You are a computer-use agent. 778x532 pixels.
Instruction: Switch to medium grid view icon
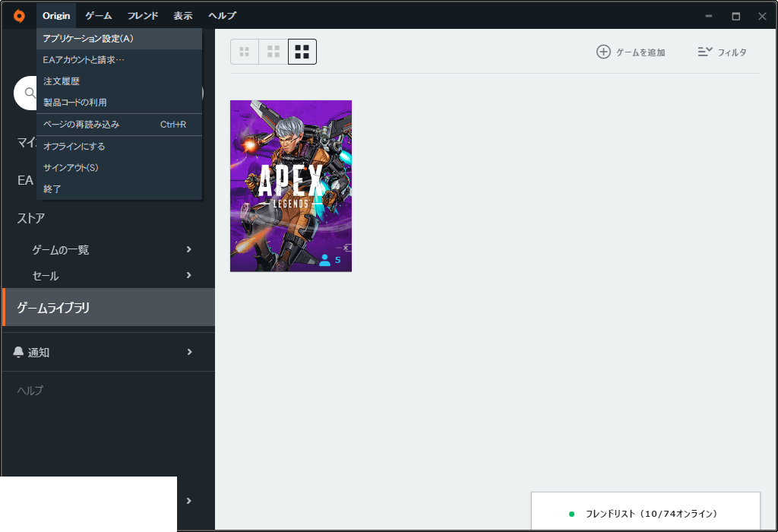[x=274, y=52]
